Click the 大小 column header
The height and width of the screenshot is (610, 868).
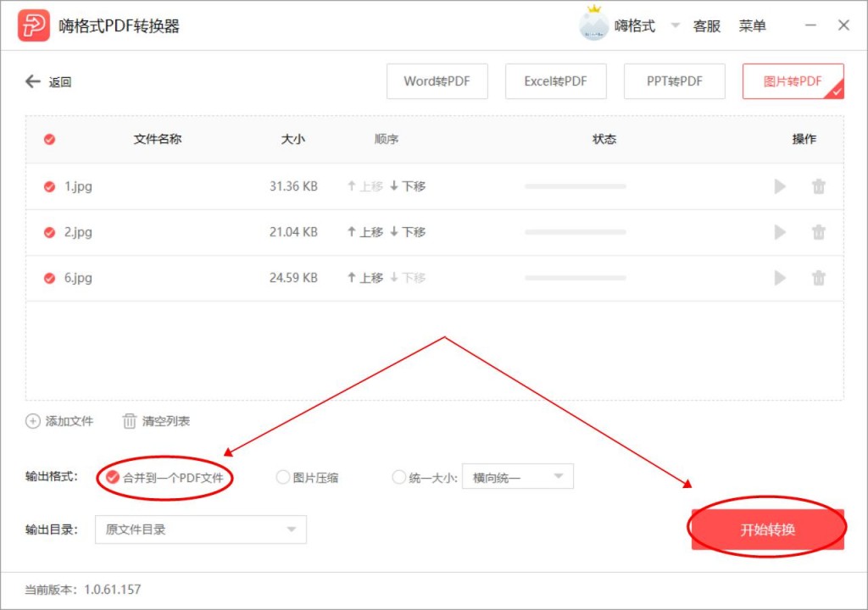(292, 139)
